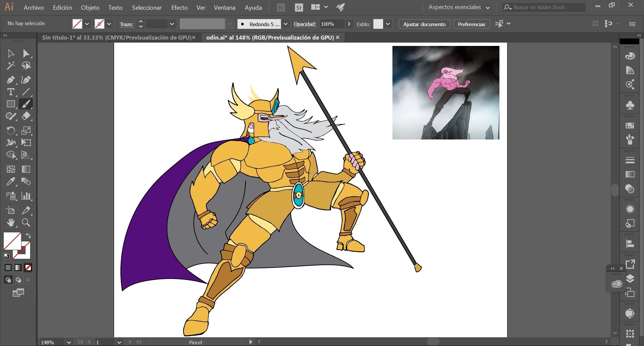This screenshot has height=346, width=644.
Task: Pick the Eyedropper tool
Action: click(10, 181)
